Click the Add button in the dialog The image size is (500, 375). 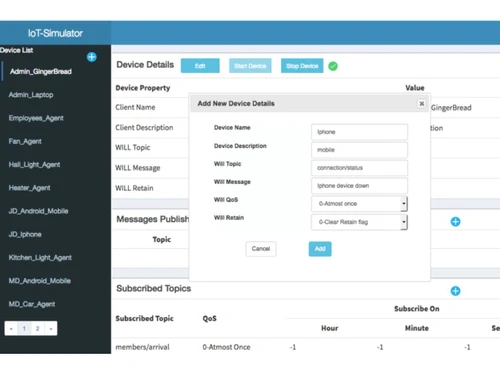(x=320, y=249)
